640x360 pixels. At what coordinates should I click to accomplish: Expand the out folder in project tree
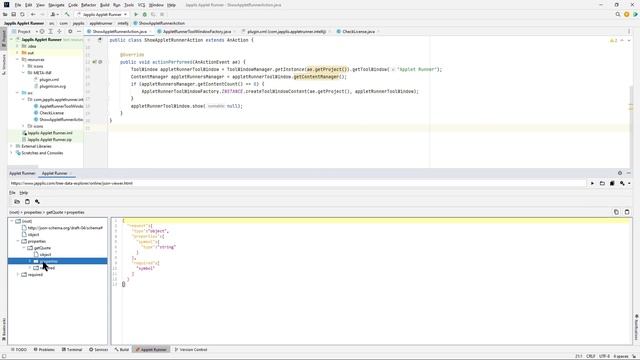(x=17, y=53)
